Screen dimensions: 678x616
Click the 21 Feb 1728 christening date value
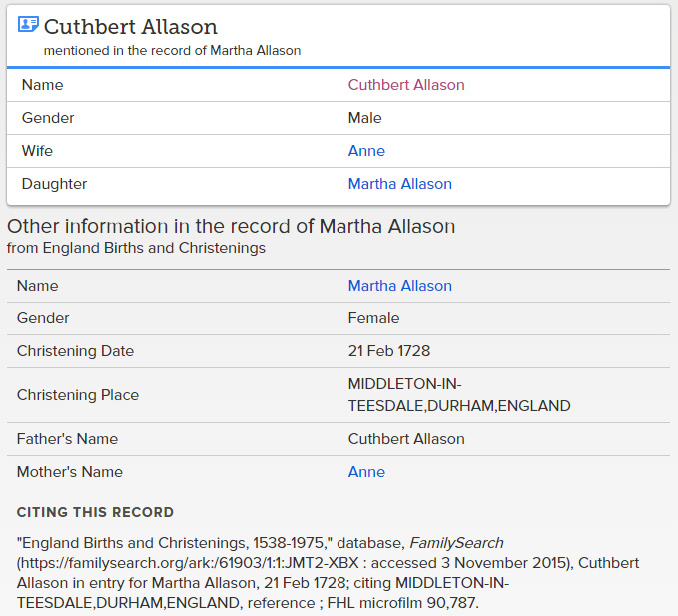pos(389,351)
